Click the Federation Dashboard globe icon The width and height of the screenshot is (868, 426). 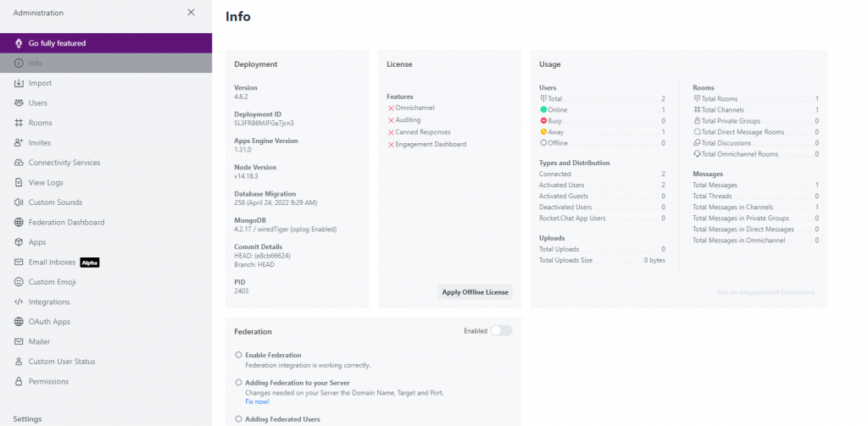click(19, 222)
